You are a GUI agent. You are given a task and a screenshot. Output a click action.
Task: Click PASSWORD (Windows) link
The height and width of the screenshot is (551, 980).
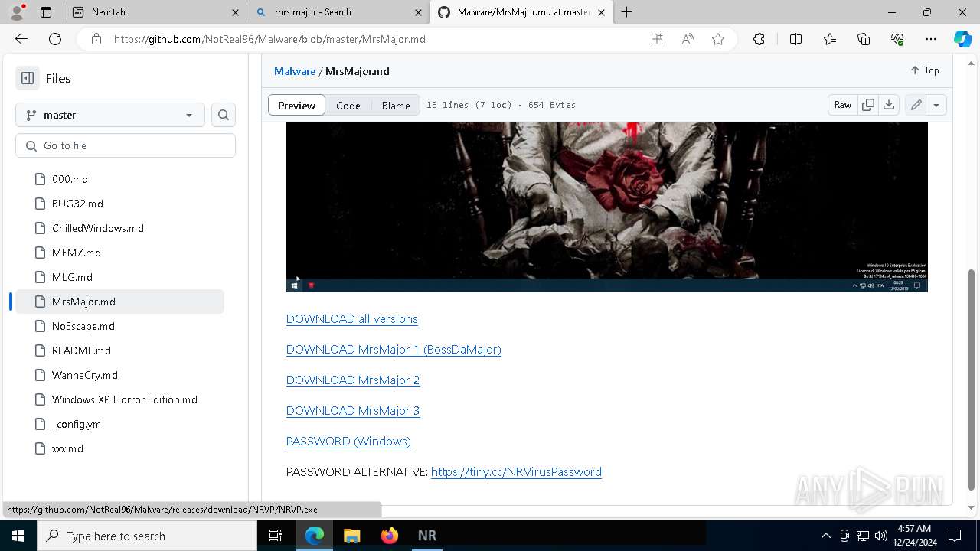[348, 442]
